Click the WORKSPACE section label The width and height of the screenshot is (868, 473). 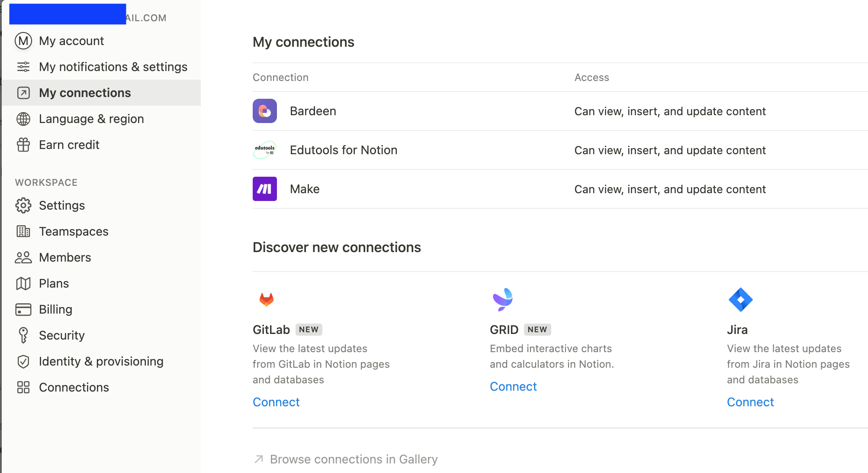point(46,182)
